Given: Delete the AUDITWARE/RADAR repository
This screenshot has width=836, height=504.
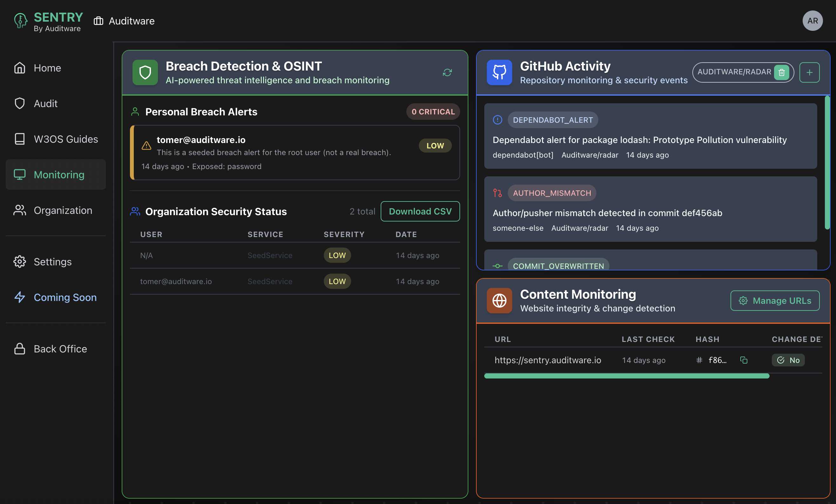Looking at the screenshot, I should pos(781,72).
